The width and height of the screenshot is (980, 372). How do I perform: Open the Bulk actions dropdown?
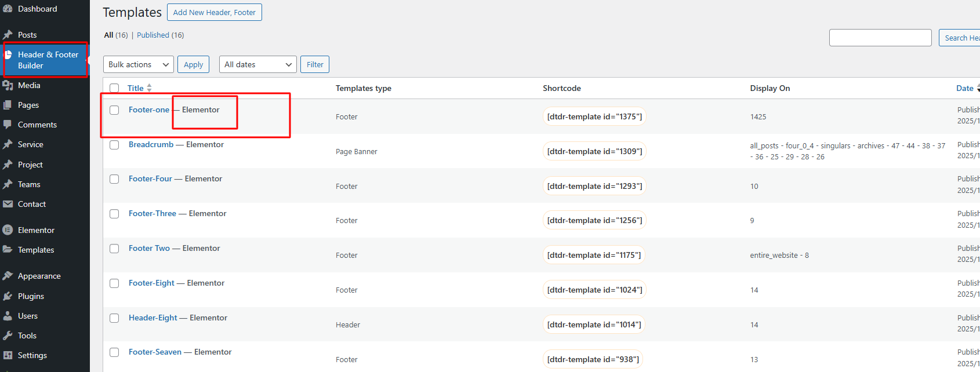pos(138,64)
